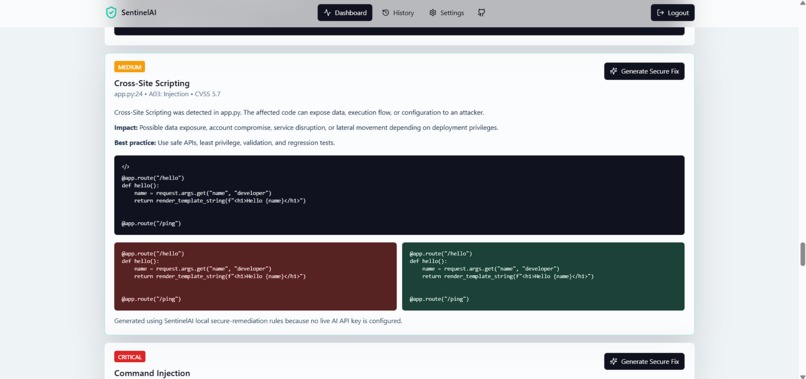Click the Best practice recommendation line
Screen dimensions: 806x379
[x=225, y=142]
